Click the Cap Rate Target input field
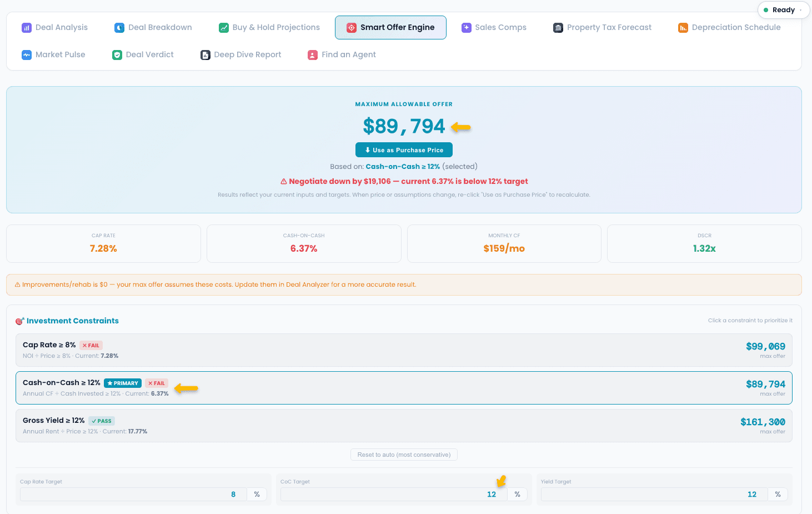Viewport: 812px width, 514px height. 133,494
